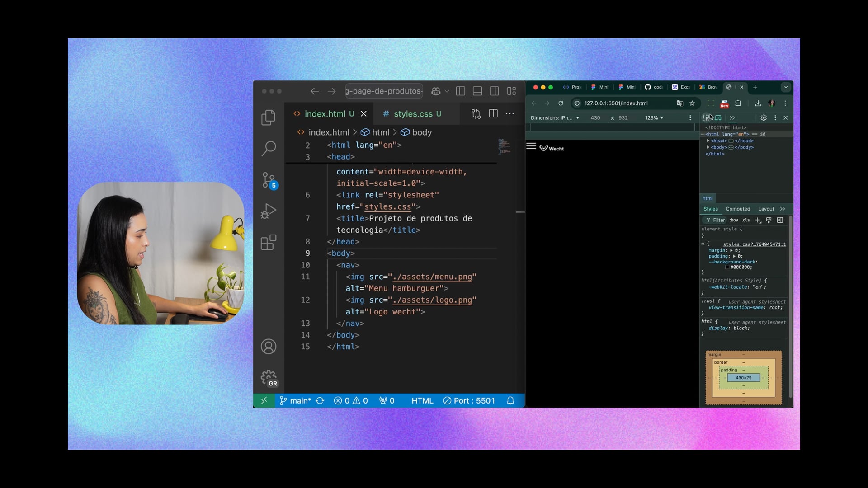Toggle device toolbar in DevTools

[718, 118]
